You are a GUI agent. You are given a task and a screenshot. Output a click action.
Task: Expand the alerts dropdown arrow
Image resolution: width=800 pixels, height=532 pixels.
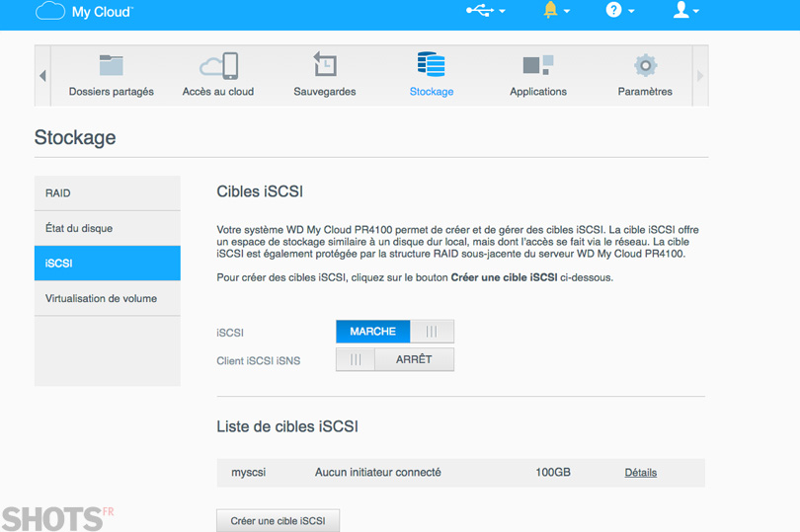coord(566,11)
